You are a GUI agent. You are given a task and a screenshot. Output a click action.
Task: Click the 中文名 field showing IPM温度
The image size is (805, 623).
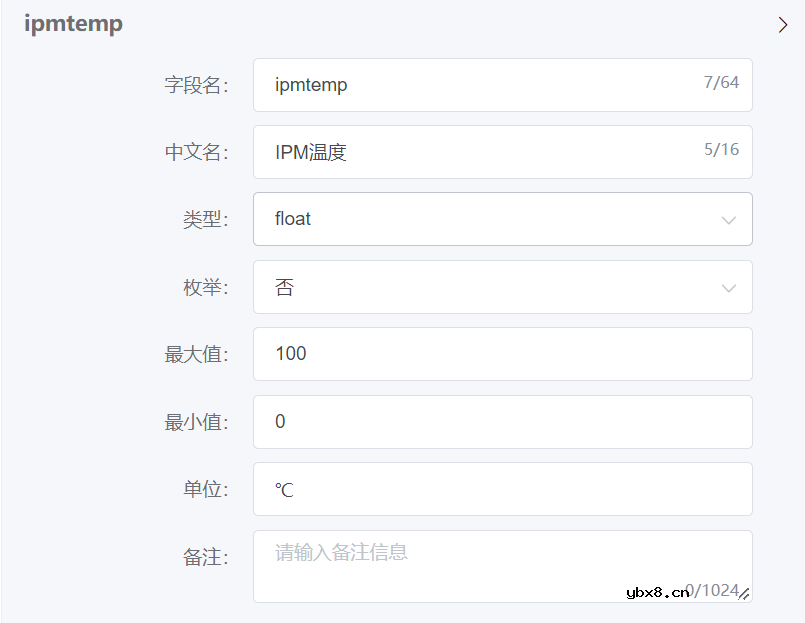[450, 152]
